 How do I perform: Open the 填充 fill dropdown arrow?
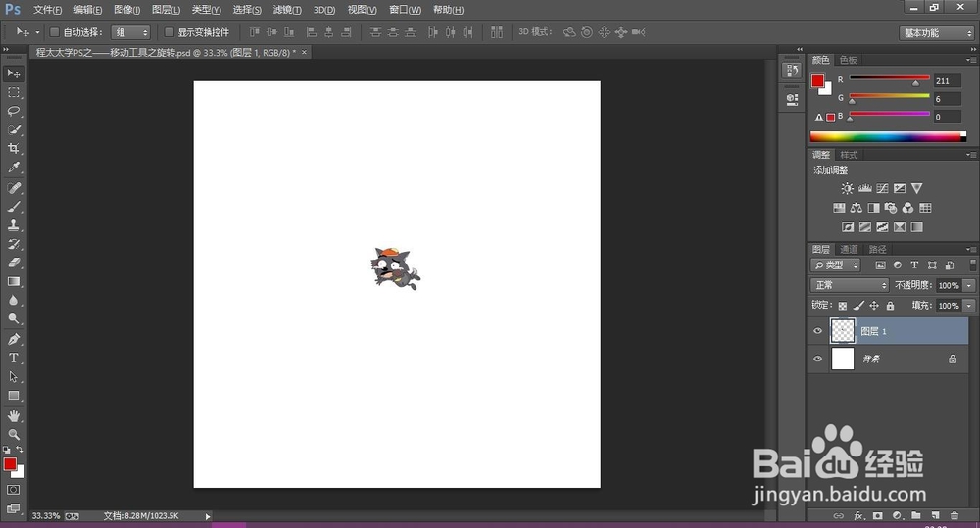tap(969, 306)
